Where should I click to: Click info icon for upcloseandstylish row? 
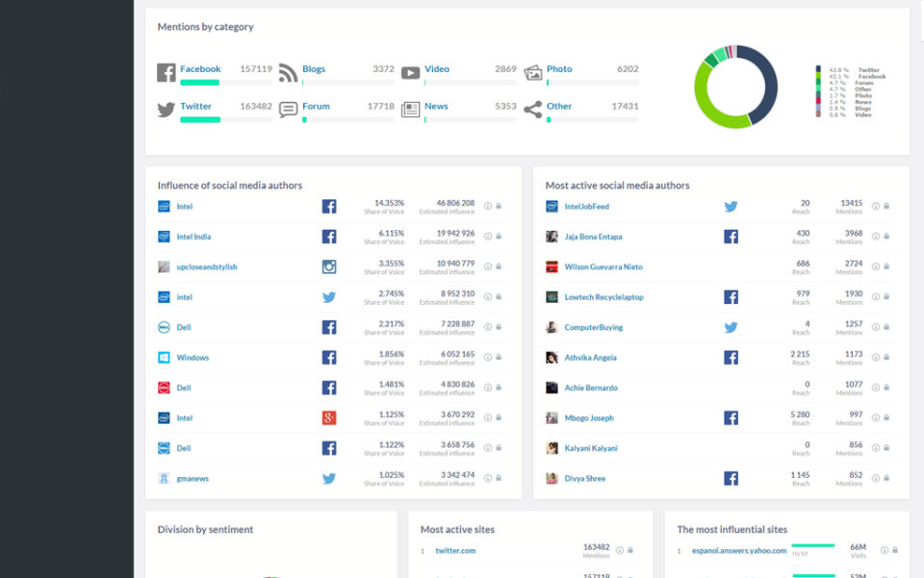[488, 266]
